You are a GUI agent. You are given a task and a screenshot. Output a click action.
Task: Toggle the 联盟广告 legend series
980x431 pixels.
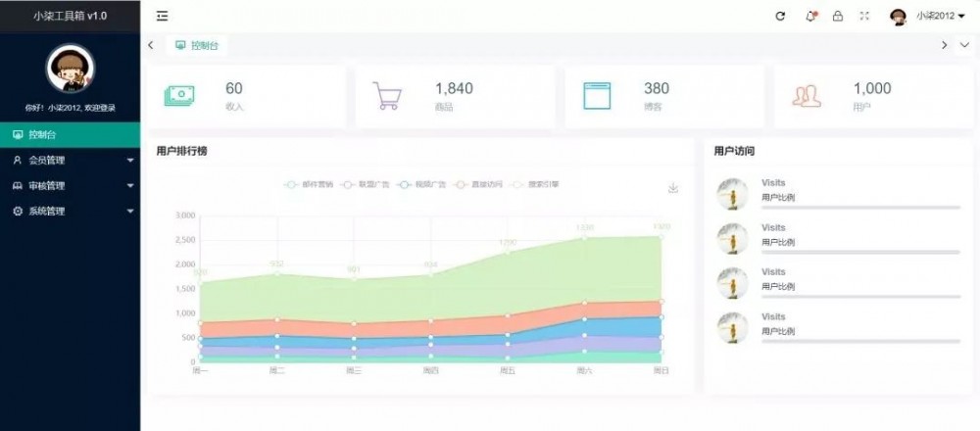click(365, 185)
